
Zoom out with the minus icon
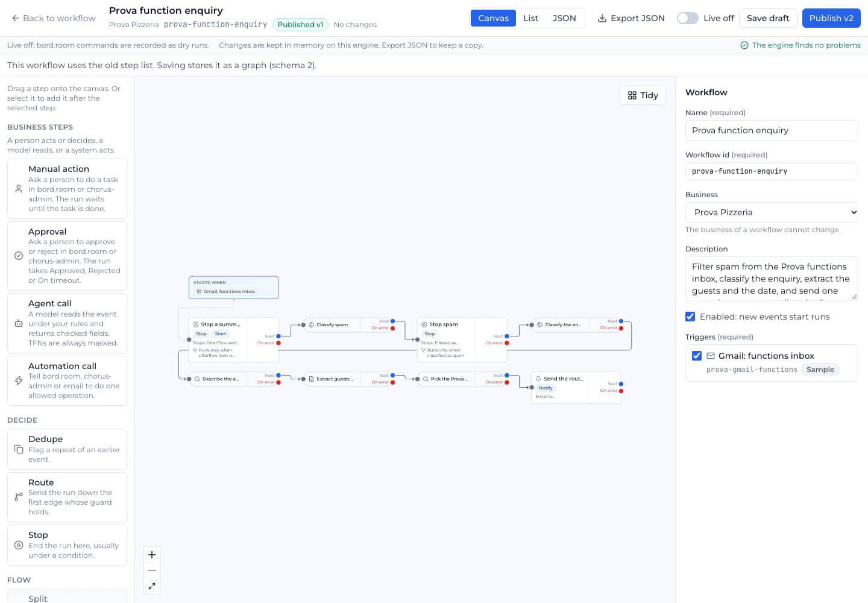tap(152, 570)
